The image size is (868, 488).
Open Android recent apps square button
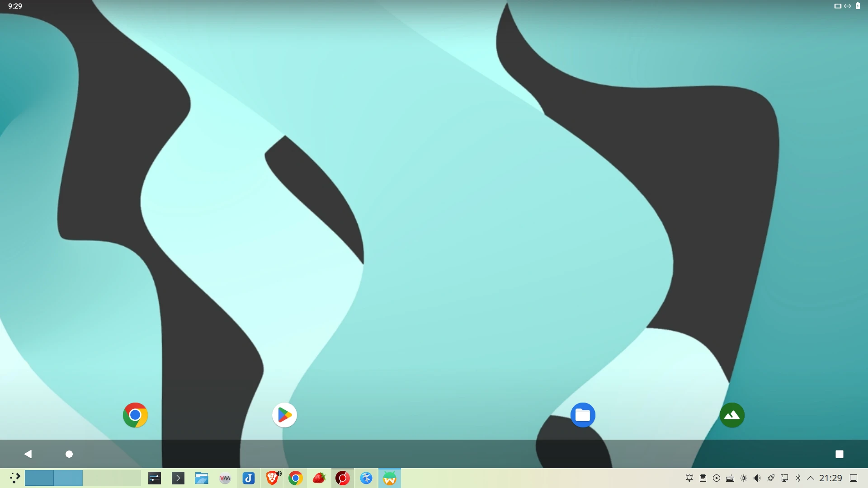839,454
